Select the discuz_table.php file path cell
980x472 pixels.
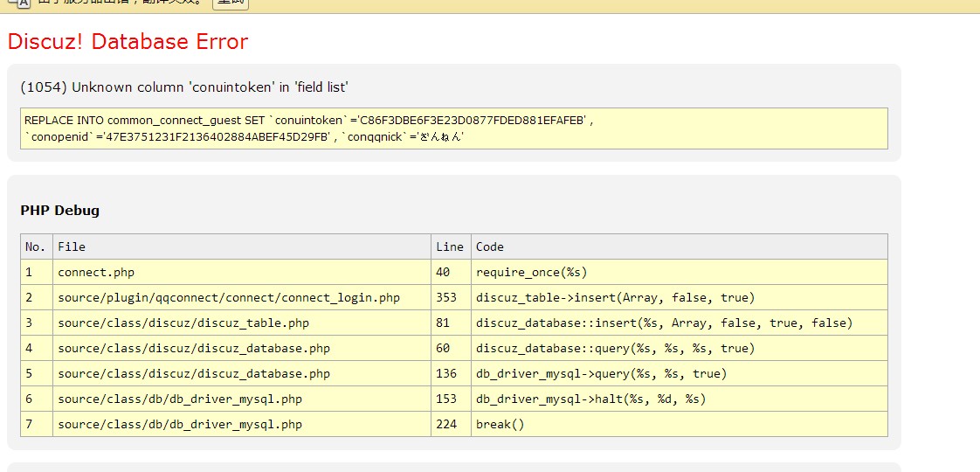[183, 323]
